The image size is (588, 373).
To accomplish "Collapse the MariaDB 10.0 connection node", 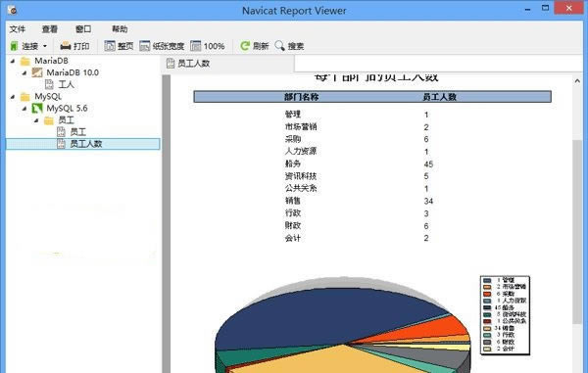I will point(24,72).
